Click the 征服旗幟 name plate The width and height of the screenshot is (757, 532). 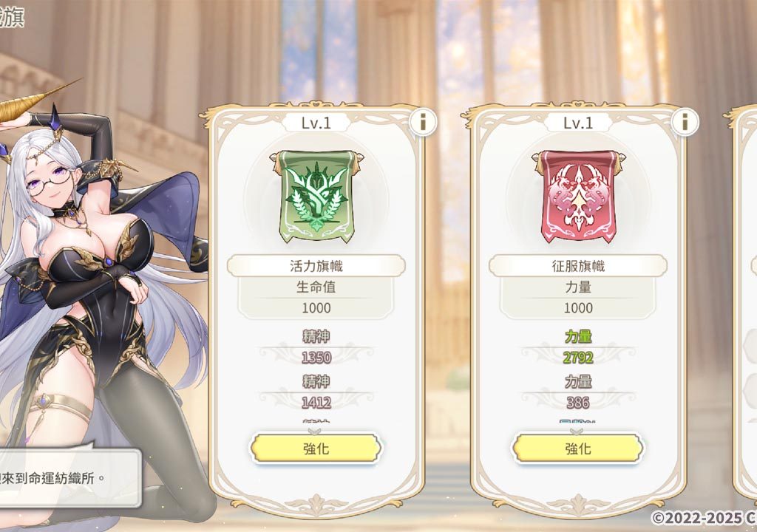tap(578, 266)
